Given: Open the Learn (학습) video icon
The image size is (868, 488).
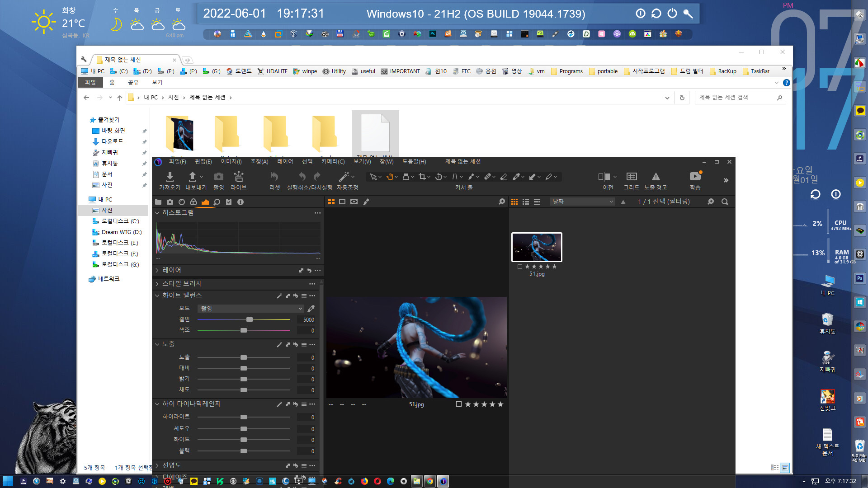Looking at the screenshot, I should [x=695, y=176].
